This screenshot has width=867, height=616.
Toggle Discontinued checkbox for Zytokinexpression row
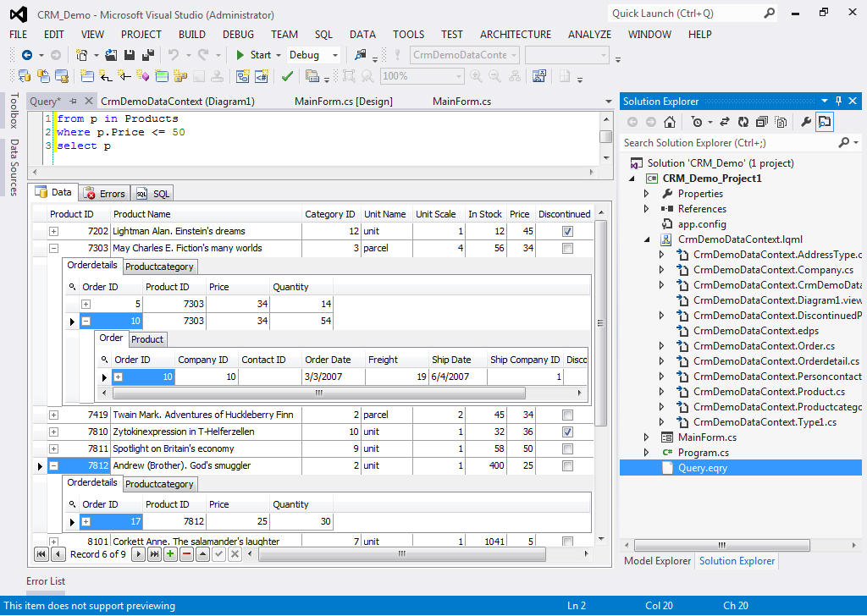click(x=567, y=432)
